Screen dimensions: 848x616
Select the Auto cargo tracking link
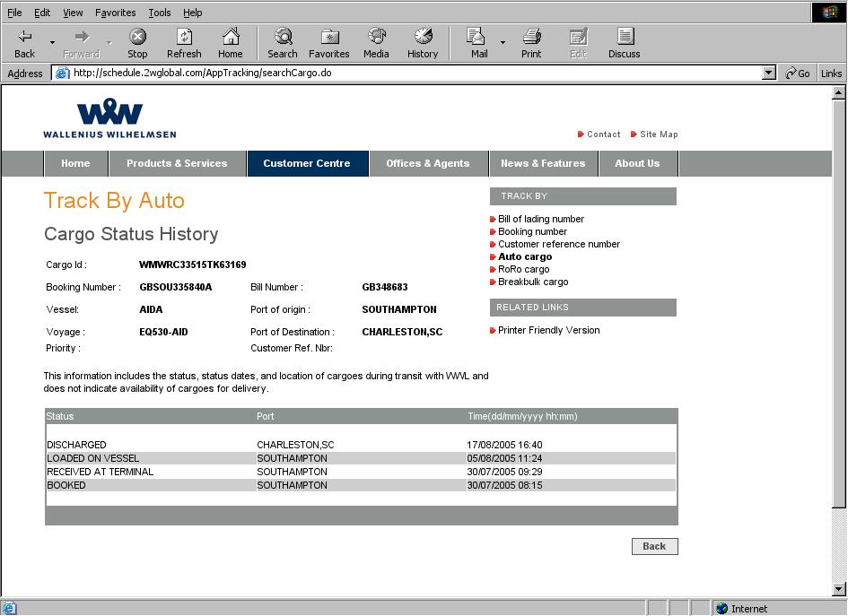pyautogui.click(x=525, y=256)
